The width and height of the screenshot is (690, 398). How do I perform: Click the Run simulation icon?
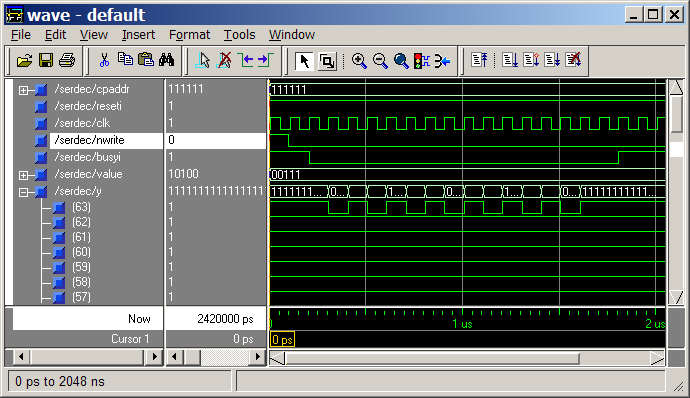pyautogui.click(x=510, y=60)
